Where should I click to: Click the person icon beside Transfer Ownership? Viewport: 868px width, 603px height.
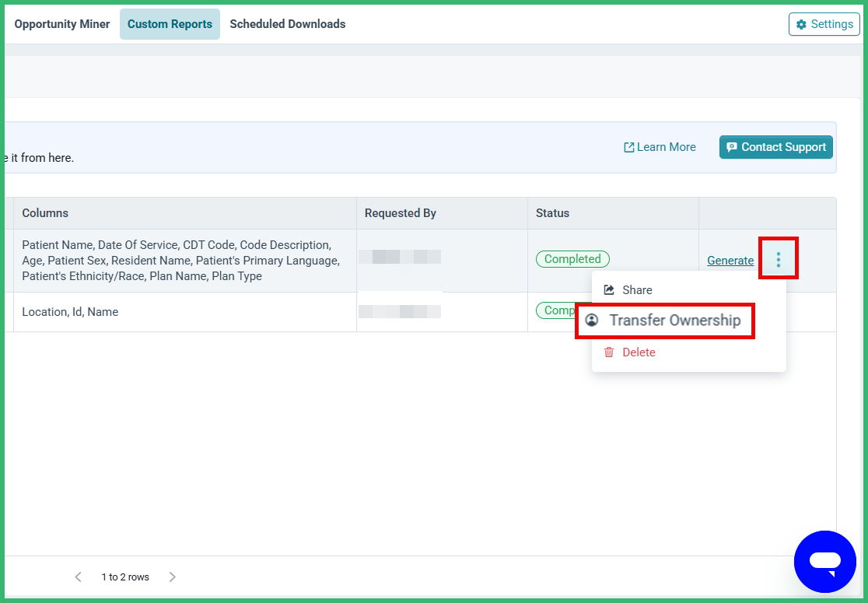coord(593,320)
